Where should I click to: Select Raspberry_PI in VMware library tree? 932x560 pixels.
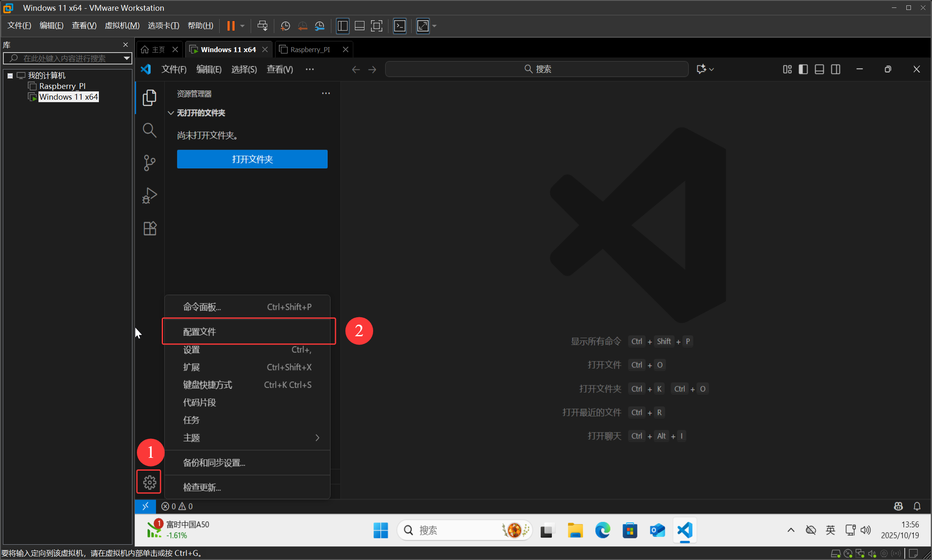[62, 86]
